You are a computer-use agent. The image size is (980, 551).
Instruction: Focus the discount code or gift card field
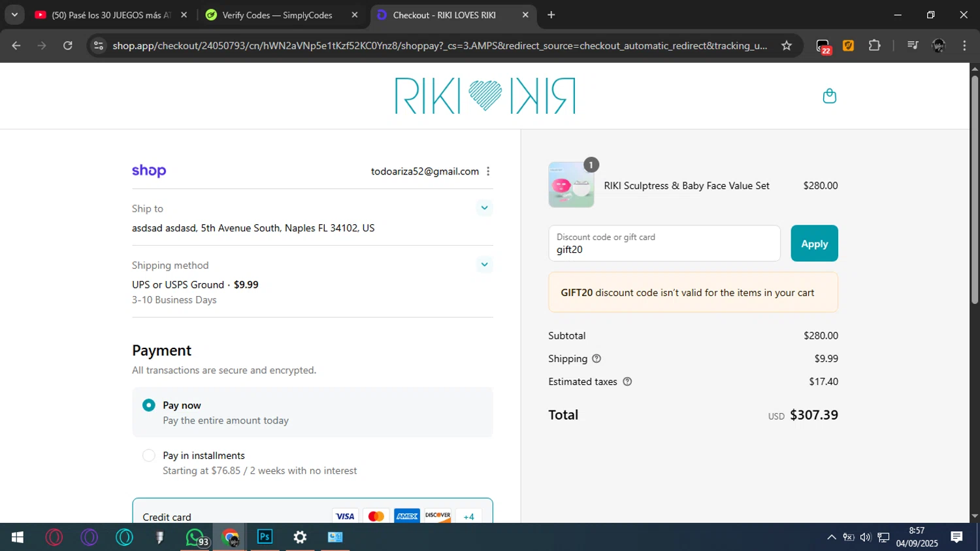point(664,243)
